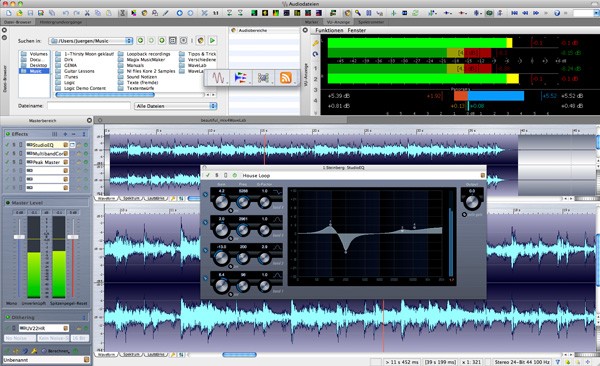Click the blue help globe icon

click(x=557, y=13)
